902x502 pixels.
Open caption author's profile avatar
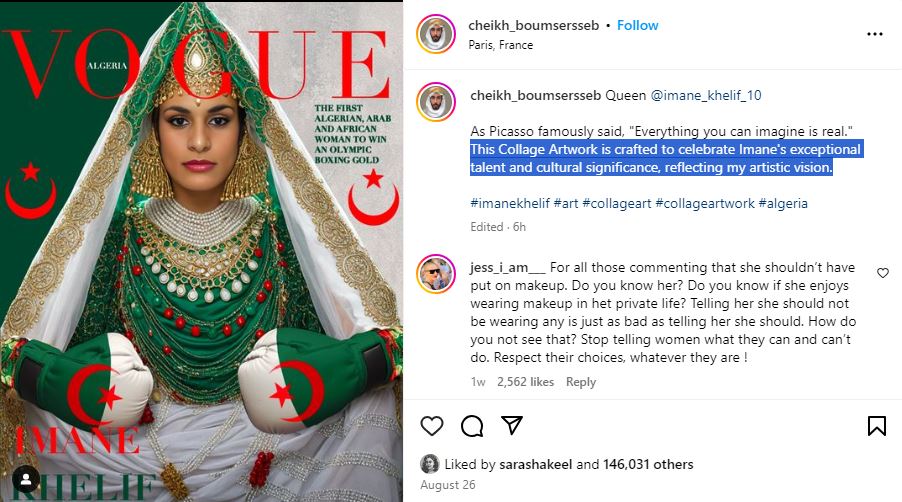[436, 102]
